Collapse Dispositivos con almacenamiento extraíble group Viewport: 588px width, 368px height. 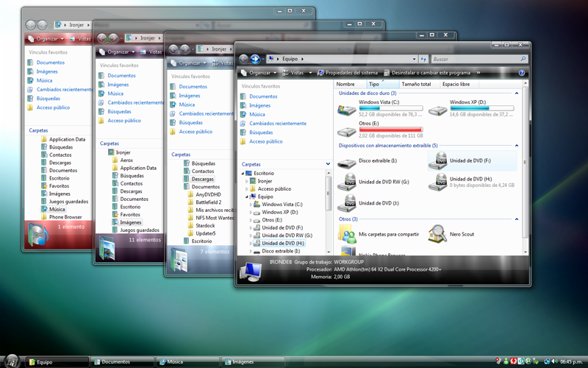click(517, 145)
